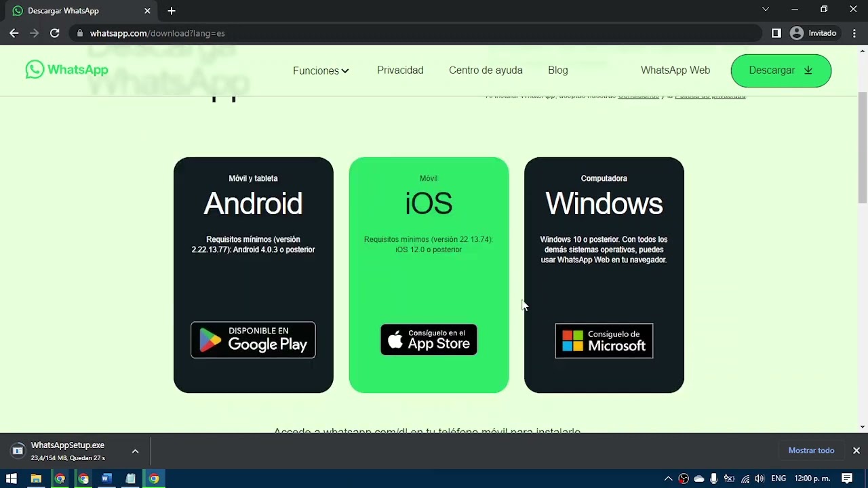This screenshot has width=868, height=488.
Task: Open the Privacidad page
Action: click(400, 70)
